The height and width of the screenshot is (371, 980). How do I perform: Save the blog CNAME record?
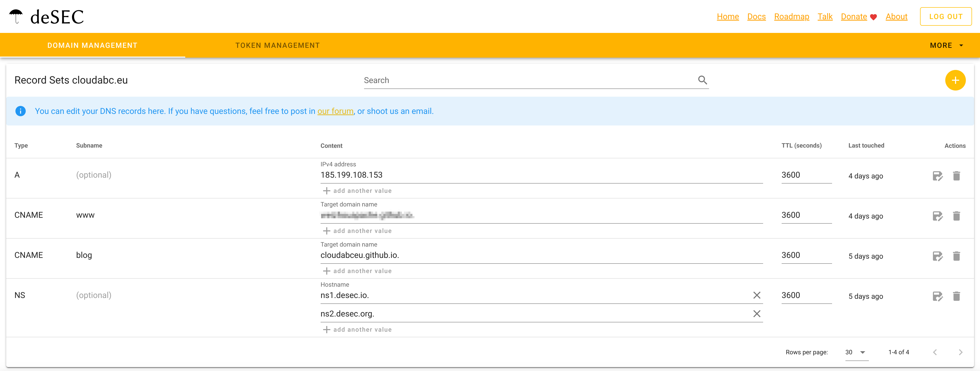pos(938,256)
